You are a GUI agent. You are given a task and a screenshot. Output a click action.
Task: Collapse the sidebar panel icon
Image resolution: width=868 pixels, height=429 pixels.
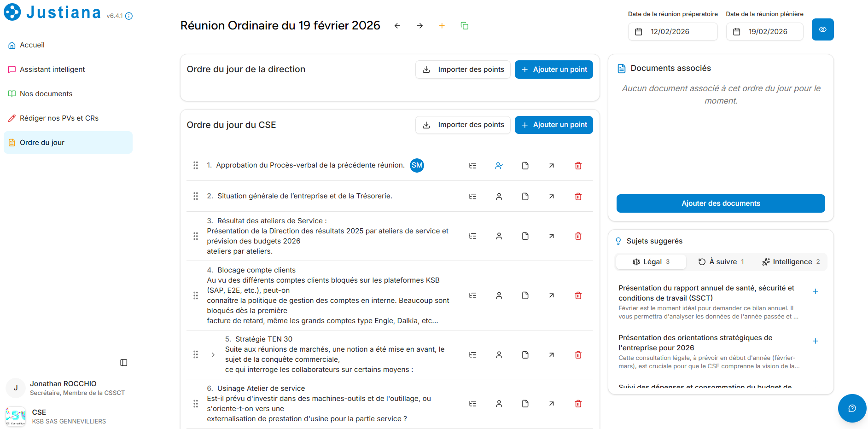click(124, 363)
